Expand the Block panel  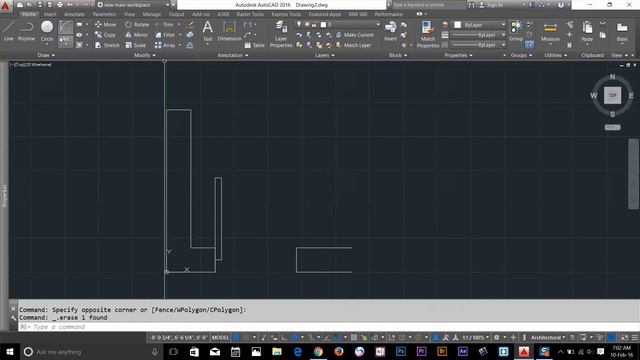tap(398, 55)
